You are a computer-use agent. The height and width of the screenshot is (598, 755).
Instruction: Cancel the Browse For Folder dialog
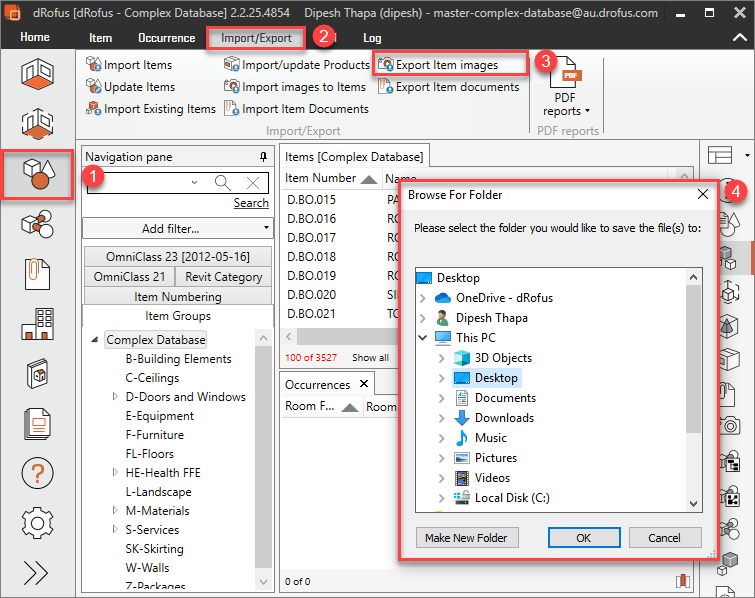click(664, 537)
